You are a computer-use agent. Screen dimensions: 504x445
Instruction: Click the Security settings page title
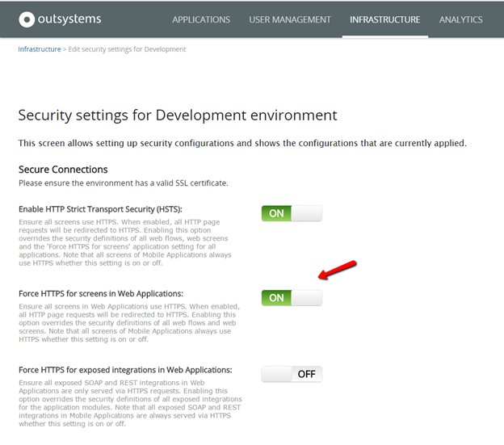178,115
